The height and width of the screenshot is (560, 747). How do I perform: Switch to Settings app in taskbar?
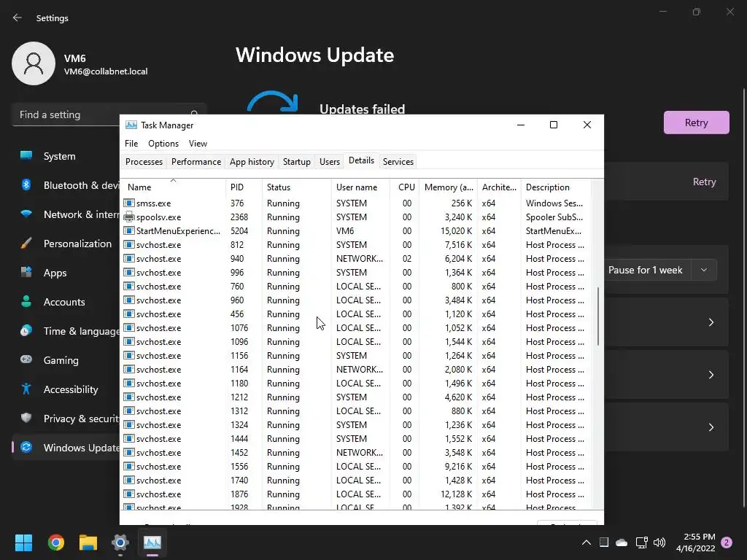[x=120, y=542]
